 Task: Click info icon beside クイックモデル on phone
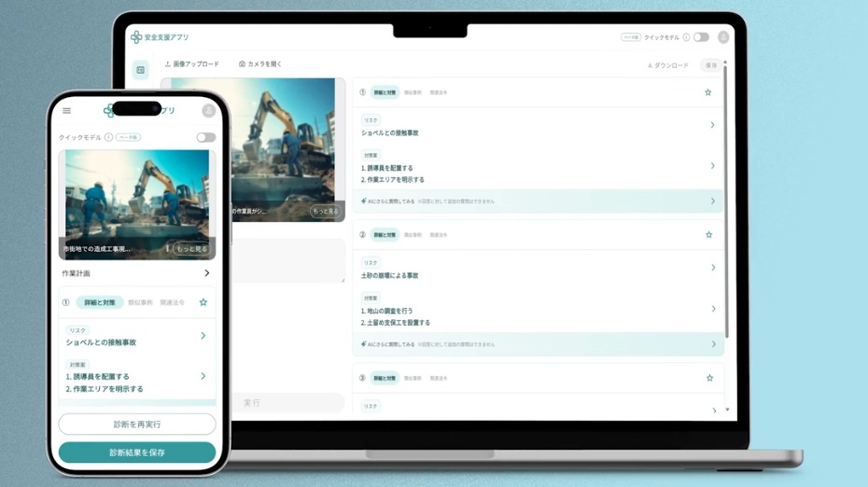[108, 137]
